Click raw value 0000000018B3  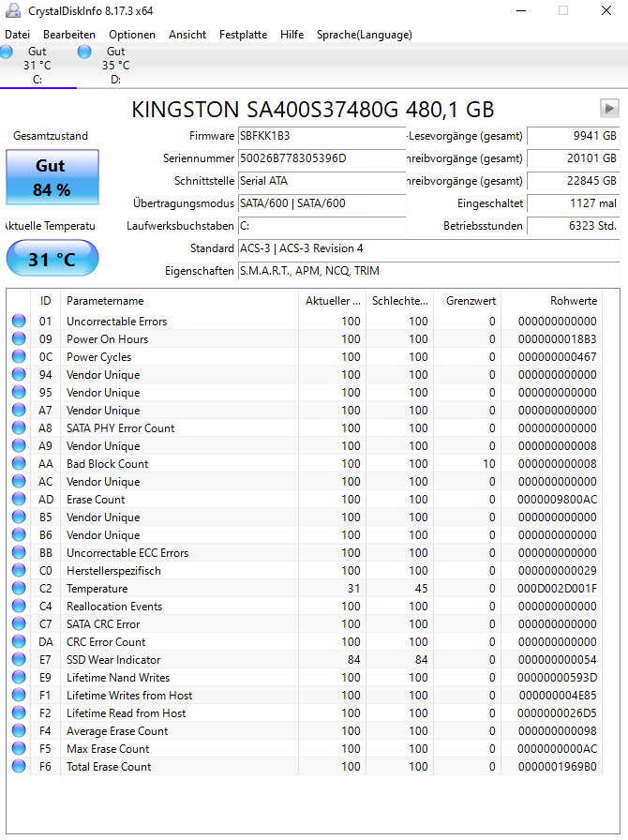tap(558, 339)
